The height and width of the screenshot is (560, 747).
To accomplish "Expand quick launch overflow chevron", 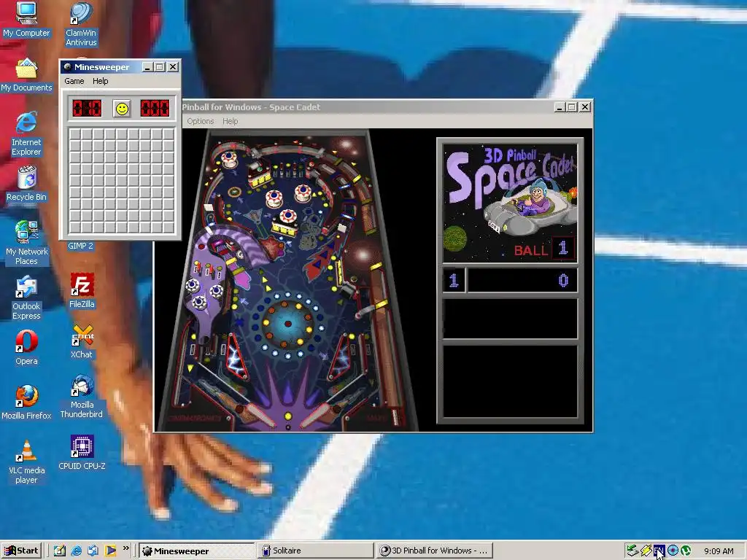I will (x=125, y=548).
